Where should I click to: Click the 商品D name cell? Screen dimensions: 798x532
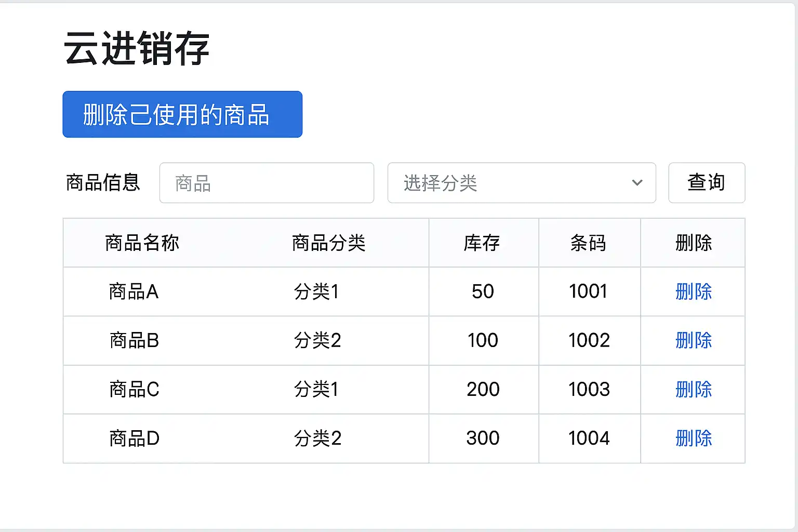[x=134, y=438]
